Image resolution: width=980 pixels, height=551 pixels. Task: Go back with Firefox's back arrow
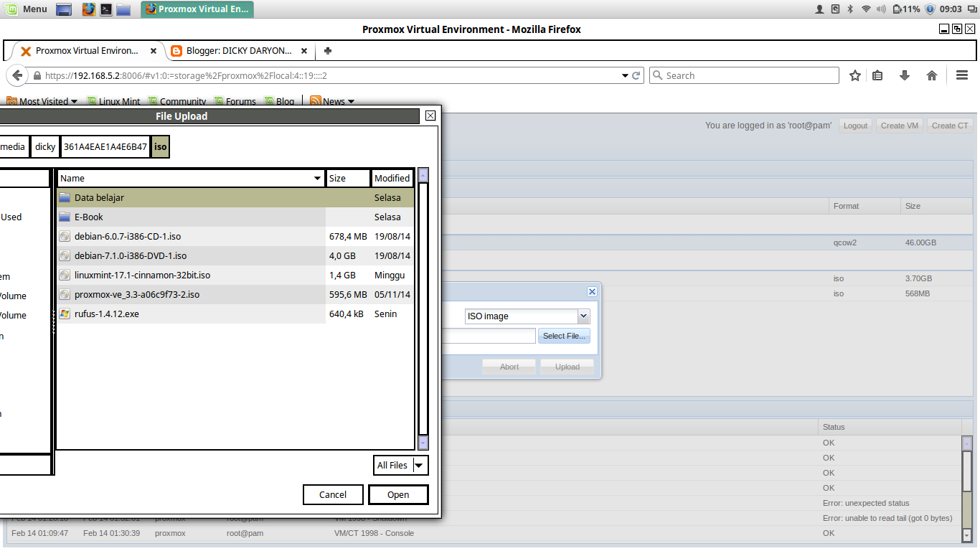click(x=17, y=75)
